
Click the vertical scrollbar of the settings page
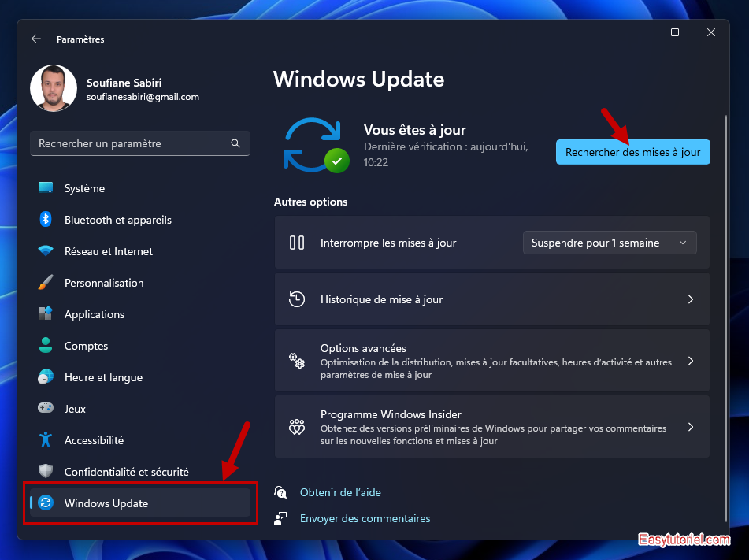coord(726,317)
